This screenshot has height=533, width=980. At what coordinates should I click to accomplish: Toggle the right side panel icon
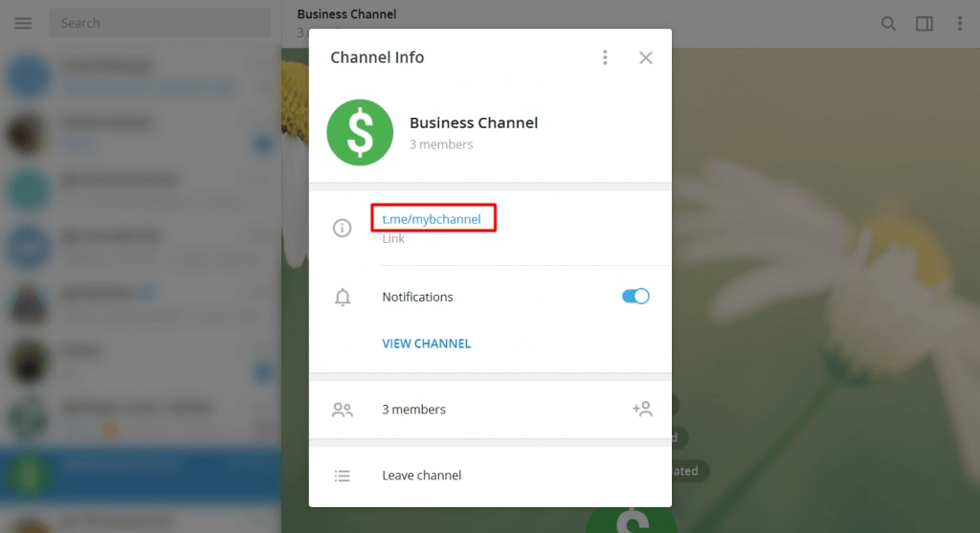coord(924,24)
